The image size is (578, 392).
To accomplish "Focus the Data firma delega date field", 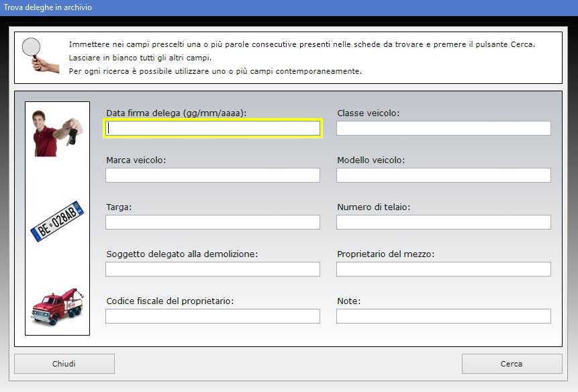I will (x=213, y=128).
